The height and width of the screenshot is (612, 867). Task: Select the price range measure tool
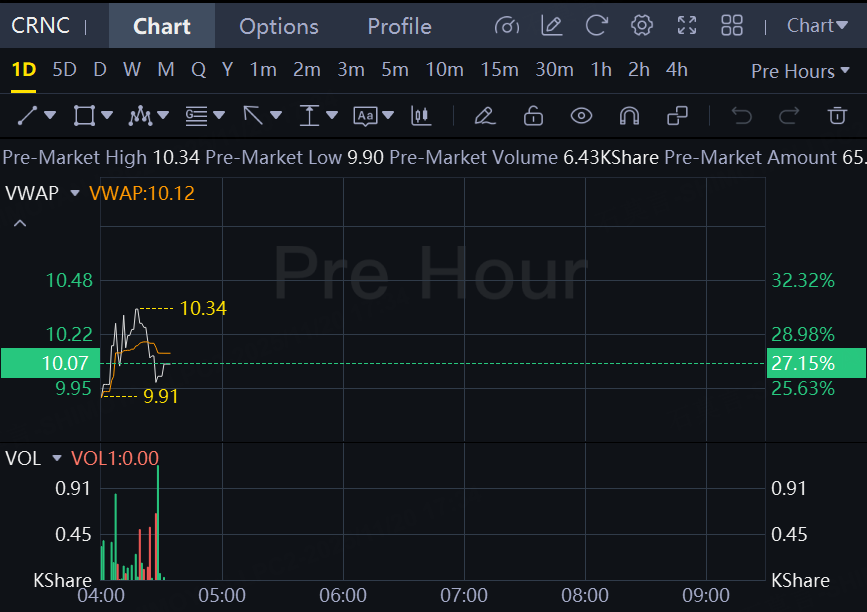(x=309, y=116)
